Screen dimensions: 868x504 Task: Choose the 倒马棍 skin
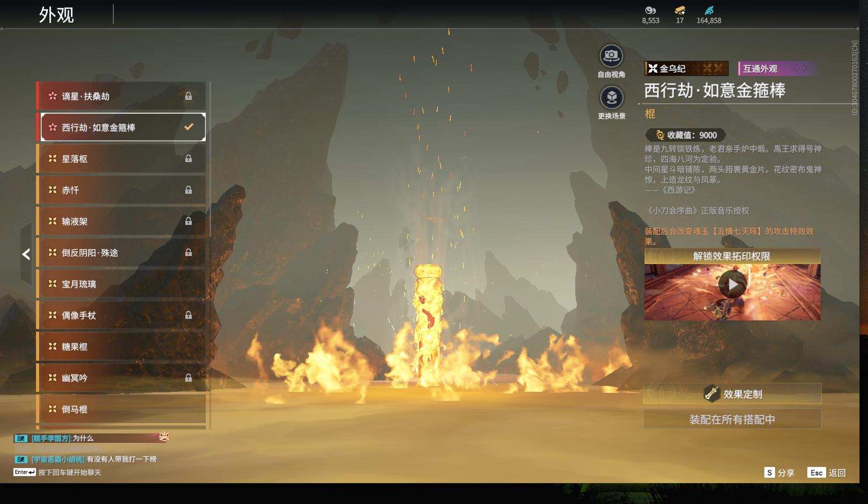[x=121, y=409]
